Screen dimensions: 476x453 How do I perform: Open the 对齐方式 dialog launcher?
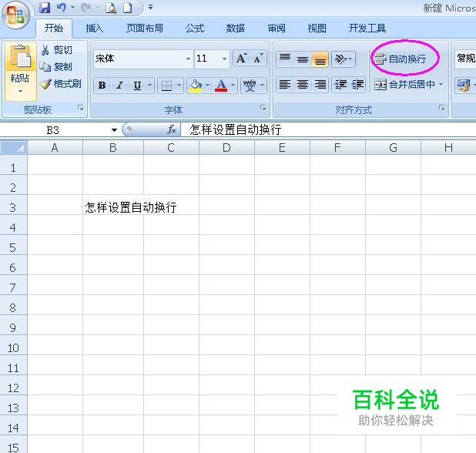(x=442, y=108)
